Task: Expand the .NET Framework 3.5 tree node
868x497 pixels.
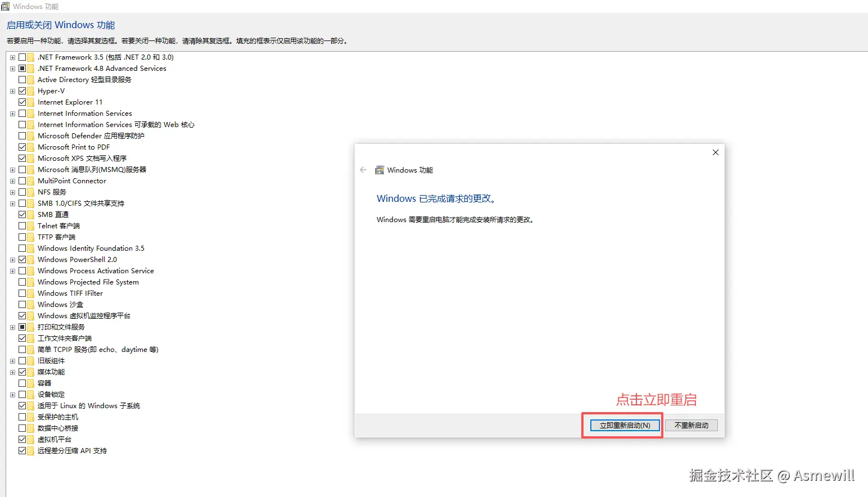Action: [x=12, y=57]
